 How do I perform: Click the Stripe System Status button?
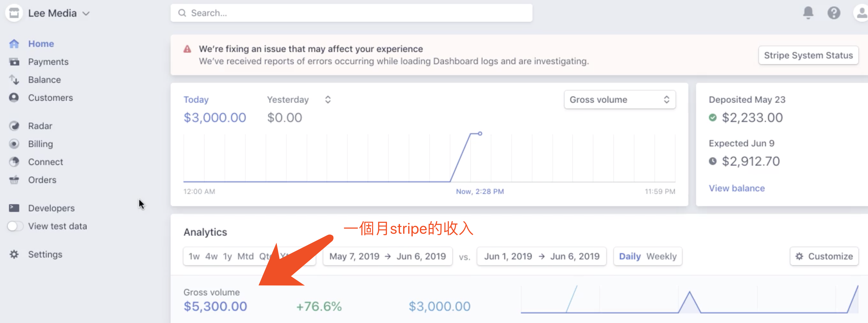(x=808, y=55)
